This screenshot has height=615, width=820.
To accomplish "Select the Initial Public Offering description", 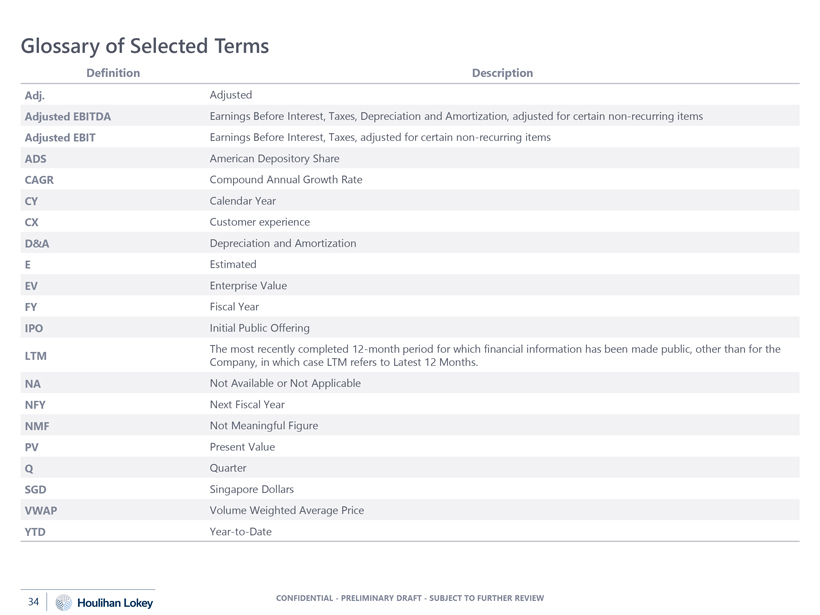I will click(x=259, y=328).
